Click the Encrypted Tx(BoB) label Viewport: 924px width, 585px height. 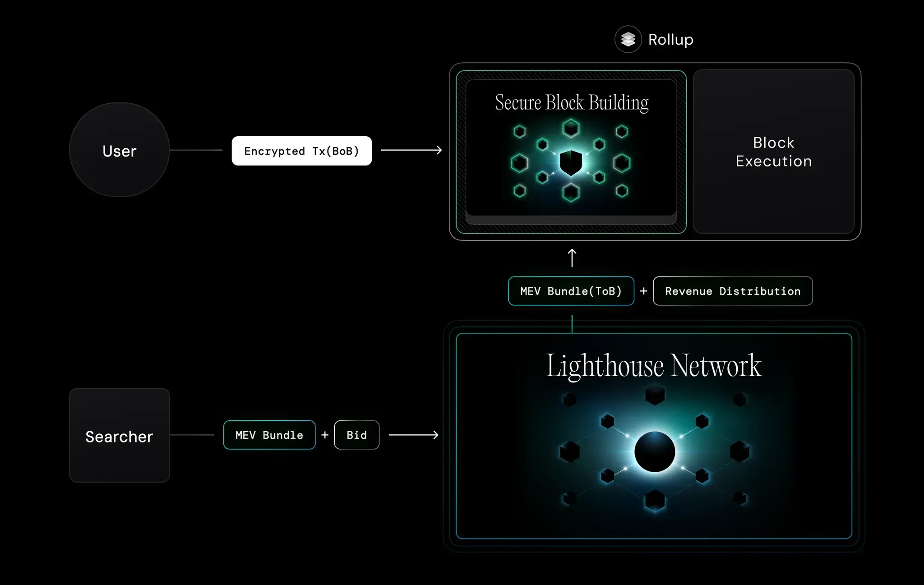[x=301, y=151]
